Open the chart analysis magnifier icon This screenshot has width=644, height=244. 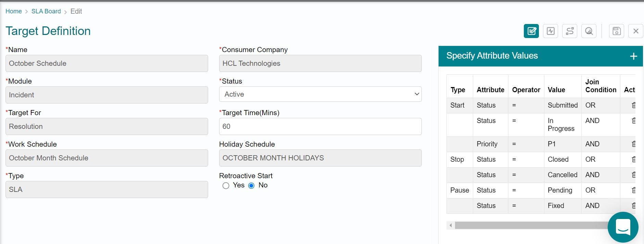click(589, 31)
